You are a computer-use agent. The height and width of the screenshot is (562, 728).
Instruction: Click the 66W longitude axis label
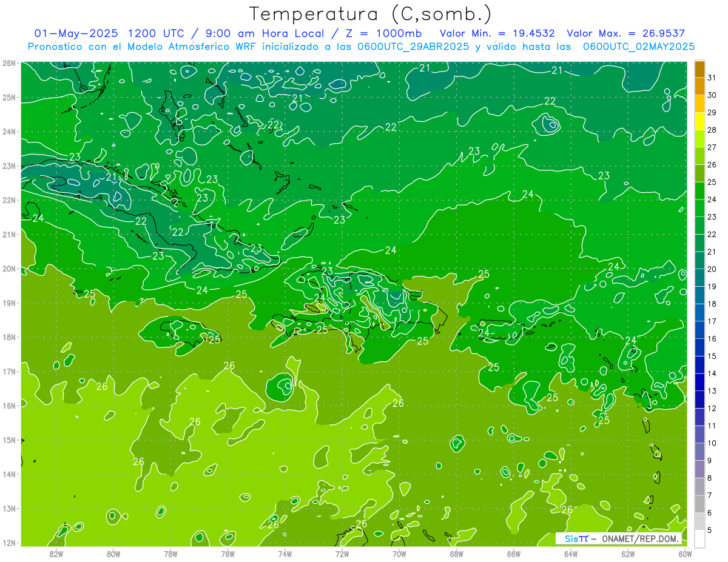[x=514, y=554]
